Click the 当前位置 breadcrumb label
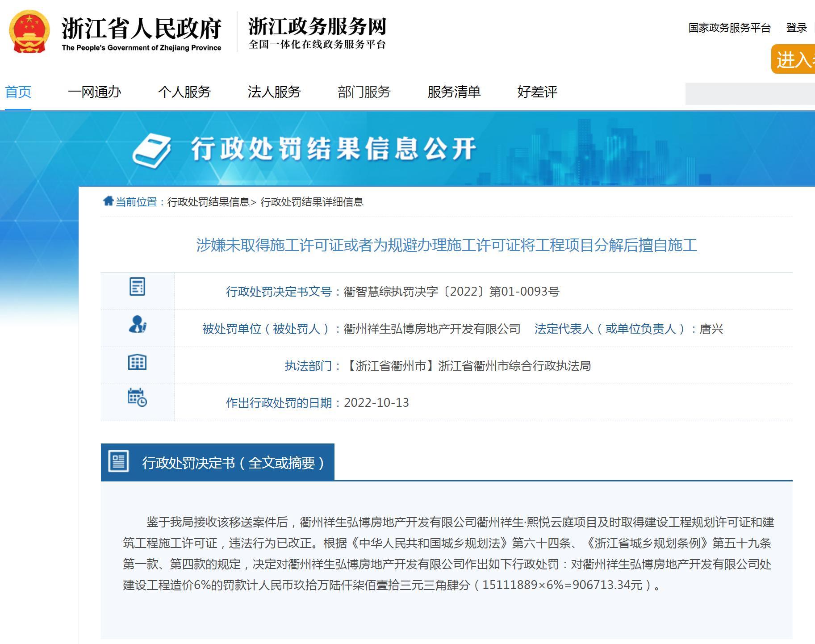The height and width of the screenshot is (644, 815). 136,202
